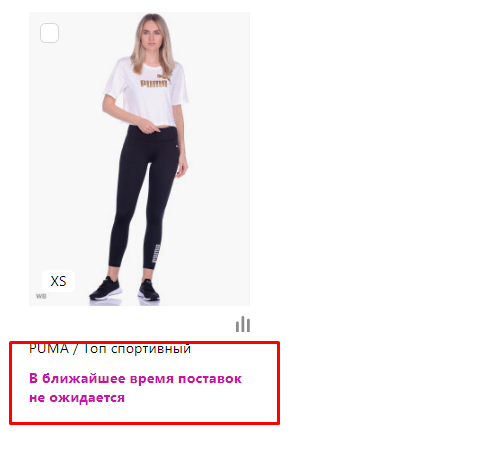Select the XS size badge
Image resolution: width=483 pixels, height=461 pixels.
point(58,281)
